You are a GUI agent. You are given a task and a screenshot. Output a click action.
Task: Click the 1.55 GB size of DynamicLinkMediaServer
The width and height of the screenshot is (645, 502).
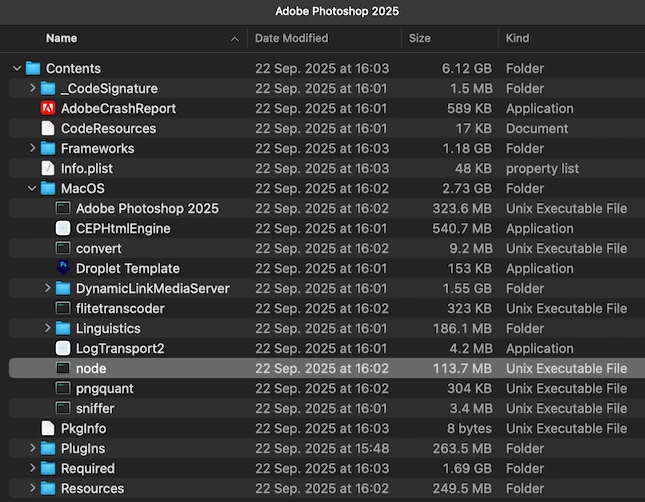[467, 288]
